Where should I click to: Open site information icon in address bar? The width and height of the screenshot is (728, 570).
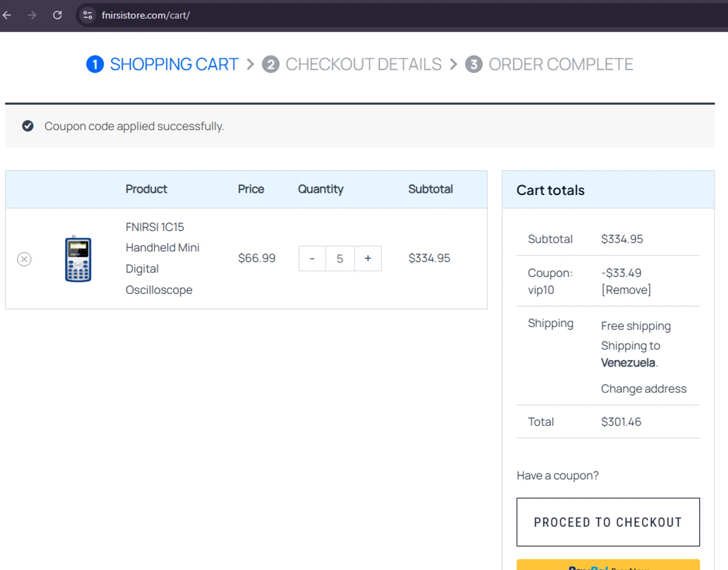(87, 15)
